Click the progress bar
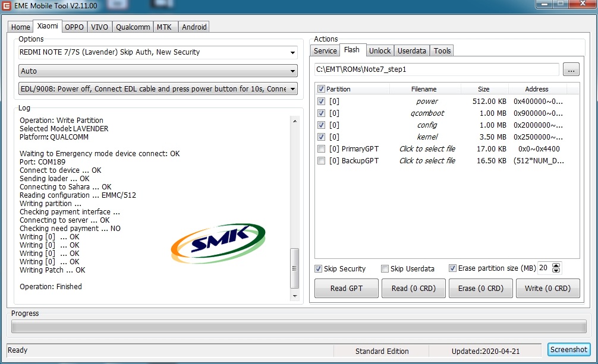 (298, 327)
